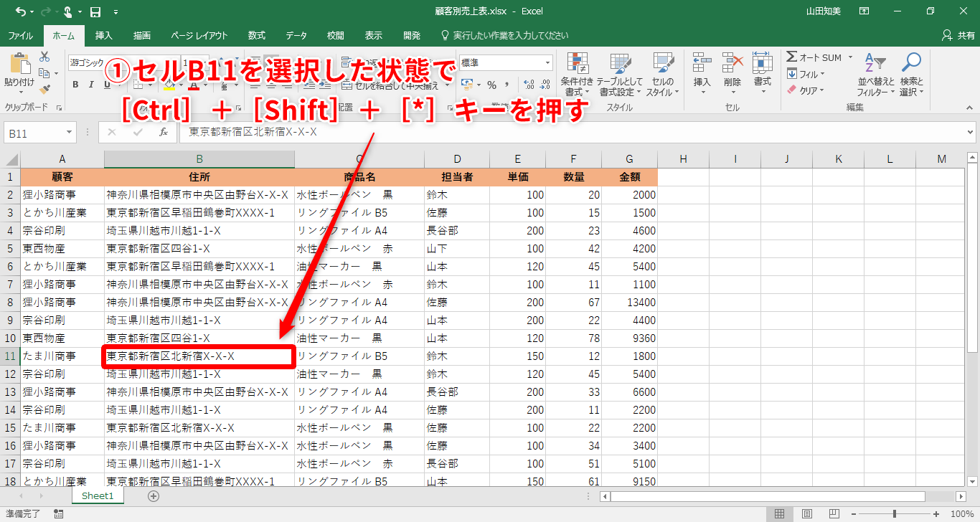The image size is (980, 522).
Task: Open the フィル (Fill) dropdown
Action: (x=806, y=74)
